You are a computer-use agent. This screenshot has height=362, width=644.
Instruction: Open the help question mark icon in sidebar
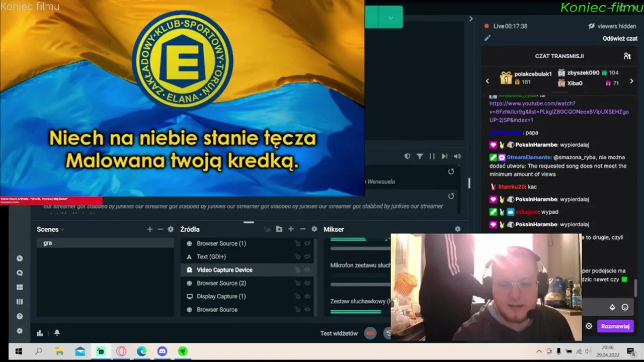pos(20,316)
